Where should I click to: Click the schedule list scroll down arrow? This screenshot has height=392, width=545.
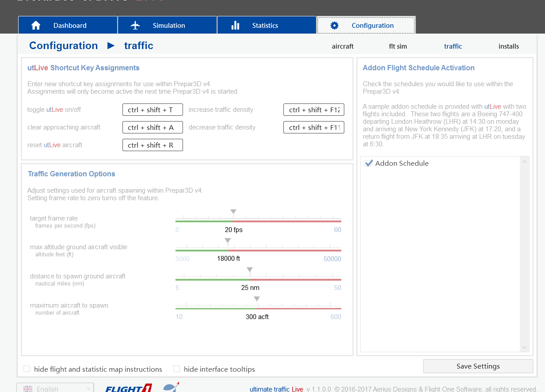click(525, 348)
